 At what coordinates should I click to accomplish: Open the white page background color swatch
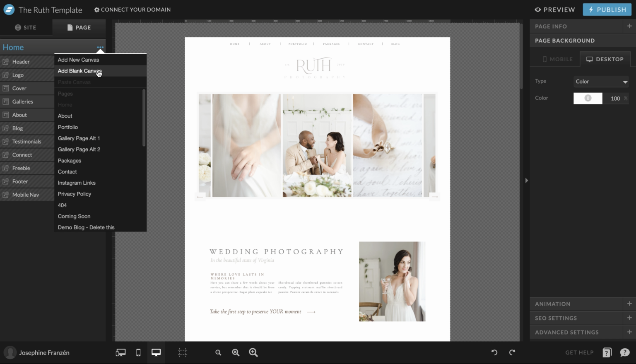[588, 98]
